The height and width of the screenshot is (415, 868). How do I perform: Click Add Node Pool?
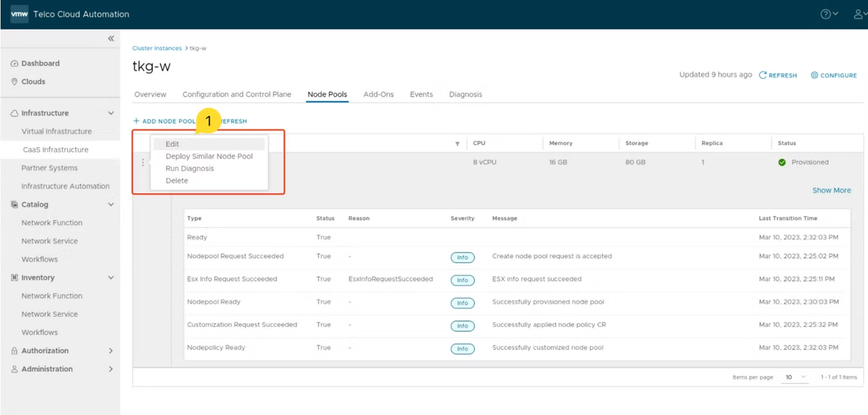click(x=166, y=121)
